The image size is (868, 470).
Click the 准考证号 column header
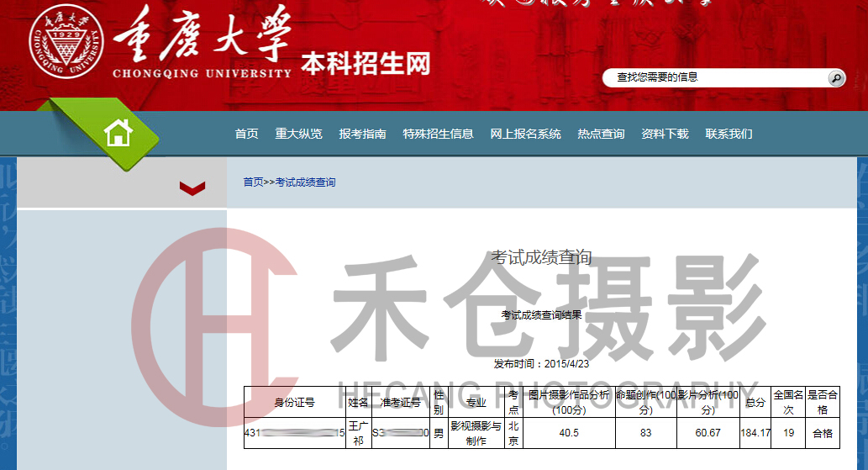400,403
